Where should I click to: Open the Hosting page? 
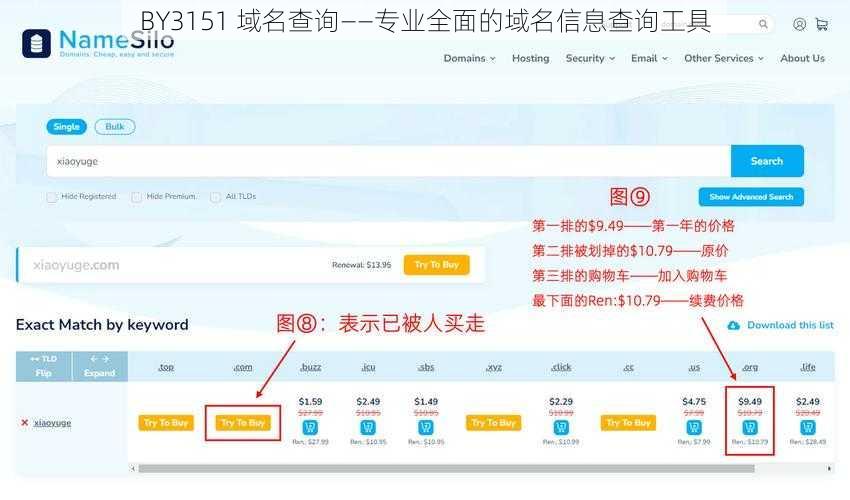coord(531,59)
